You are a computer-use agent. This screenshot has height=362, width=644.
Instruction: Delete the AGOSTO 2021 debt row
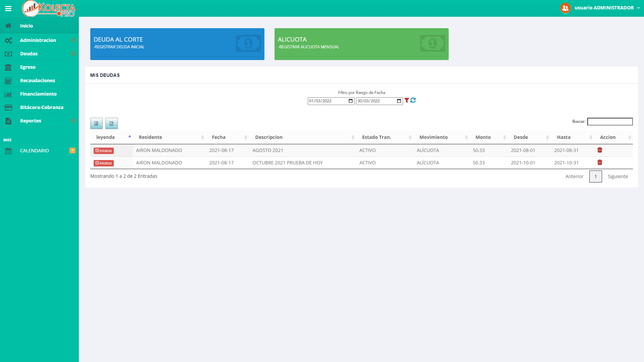(600, 150)
